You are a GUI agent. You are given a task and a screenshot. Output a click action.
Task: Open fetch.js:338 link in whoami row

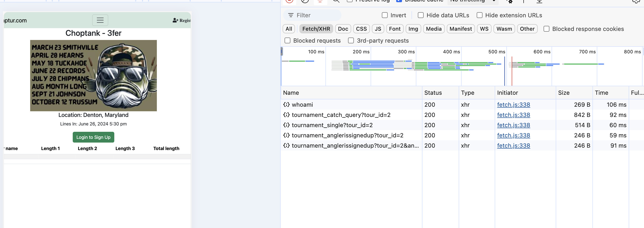(x=513, y=104)
